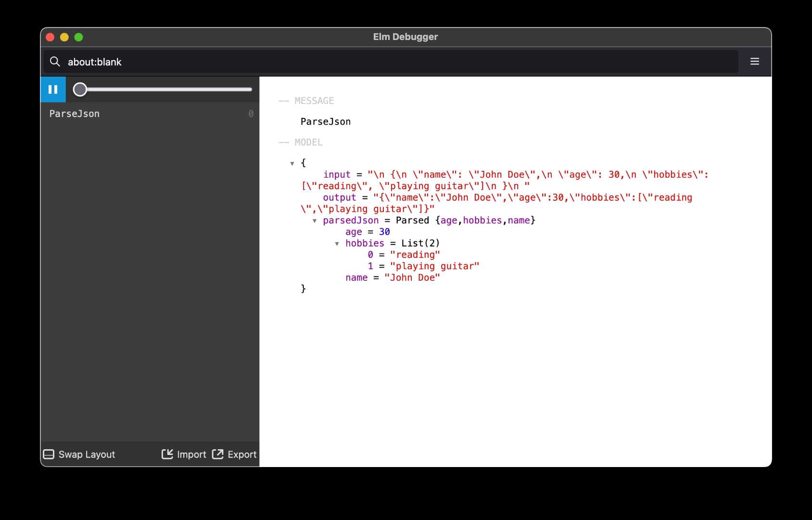Image resolution: width=812 pixels, height=520 pixels.
Task: Click message index 0 in history
Action: [251, 114]
